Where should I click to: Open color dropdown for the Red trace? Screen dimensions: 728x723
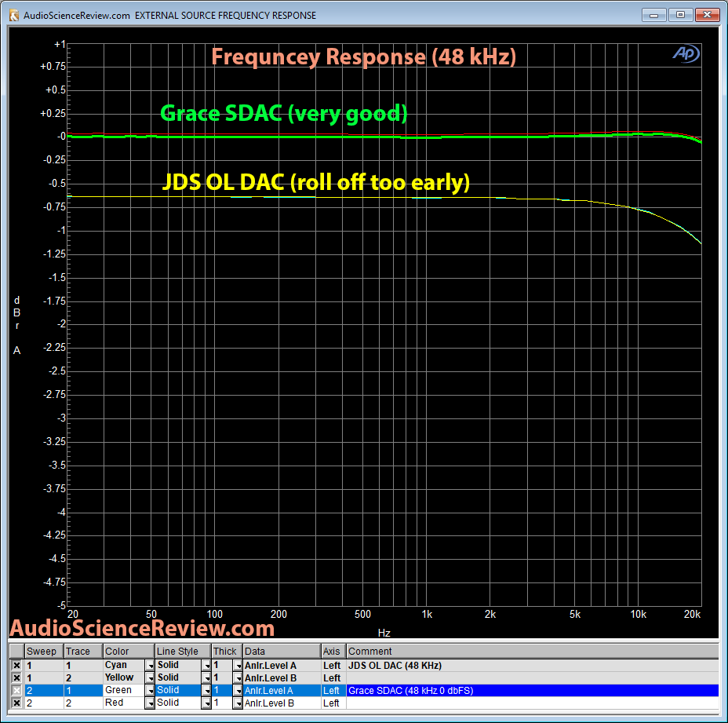[150, 703]
